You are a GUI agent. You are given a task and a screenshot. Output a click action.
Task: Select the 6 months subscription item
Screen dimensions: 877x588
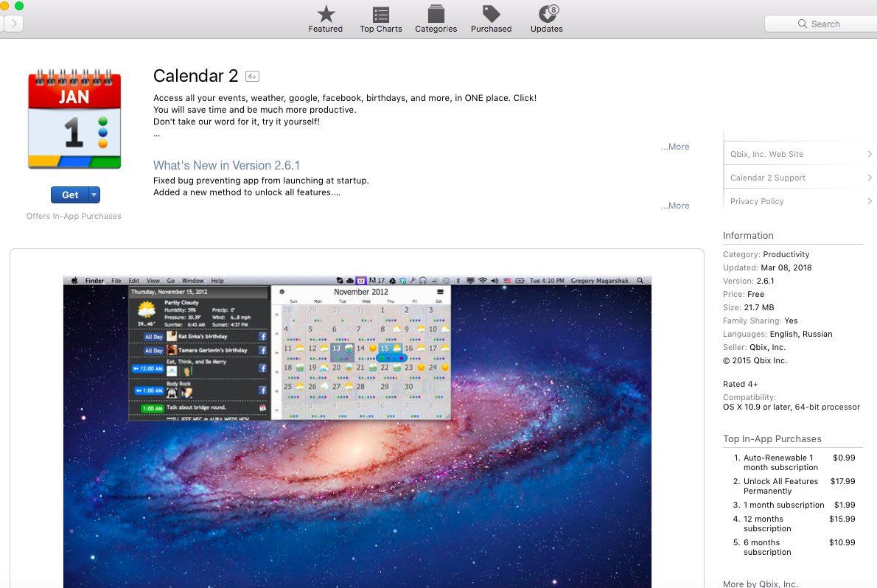(794, 547)
